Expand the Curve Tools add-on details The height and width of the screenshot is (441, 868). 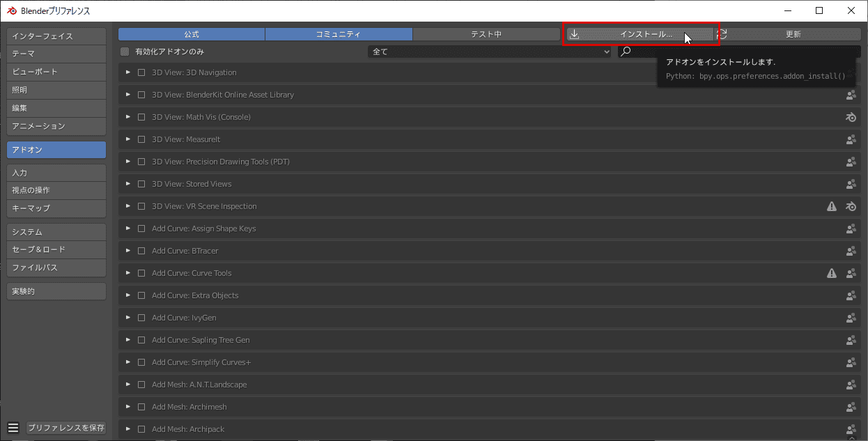pos(128,273)
